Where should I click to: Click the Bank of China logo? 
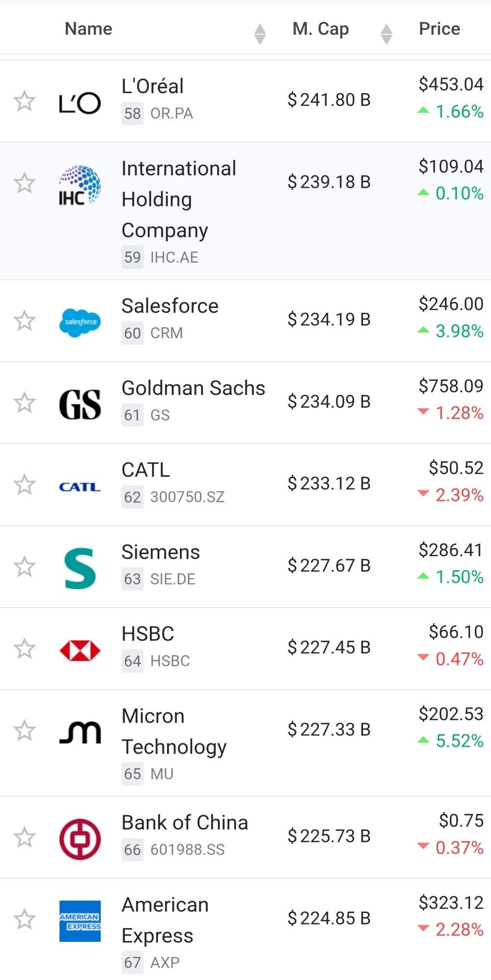80,839
